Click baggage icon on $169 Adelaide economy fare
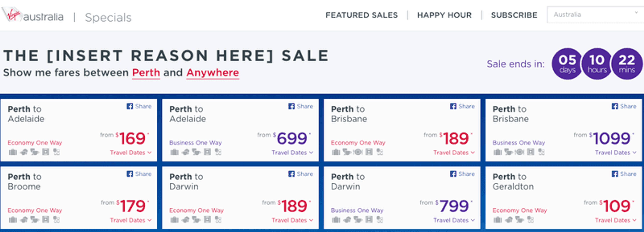This screenshot has width=644, height=232. [13, 152]
